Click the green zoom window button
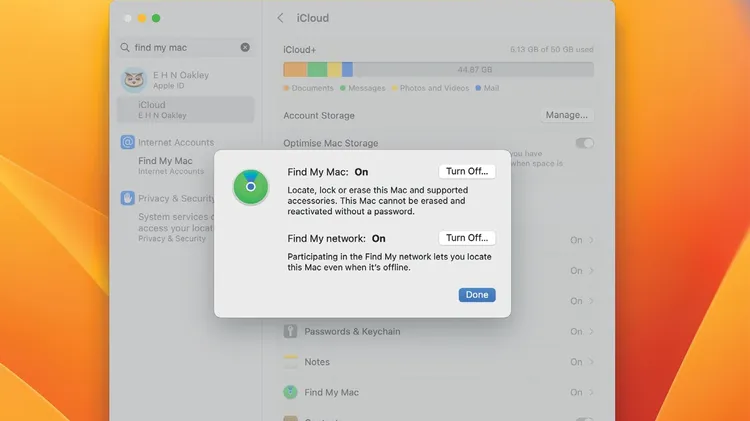The height and width of the screenshot is (421, 750). [x=156, y=18]
